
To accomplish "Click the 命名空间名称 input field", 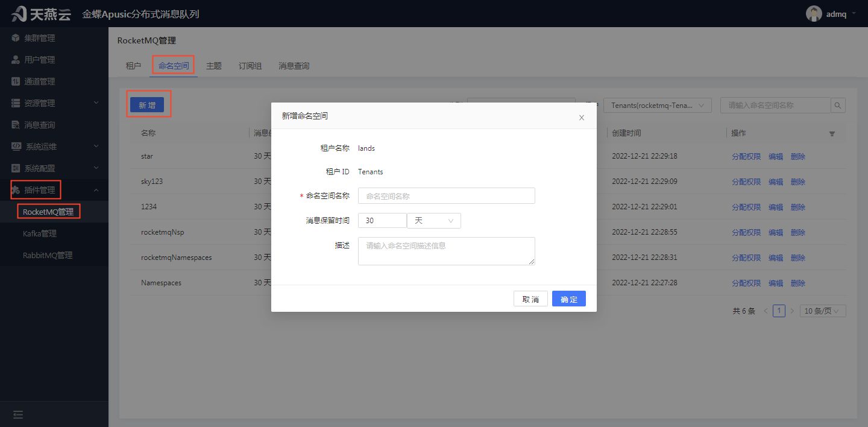I will coord(447,195).
